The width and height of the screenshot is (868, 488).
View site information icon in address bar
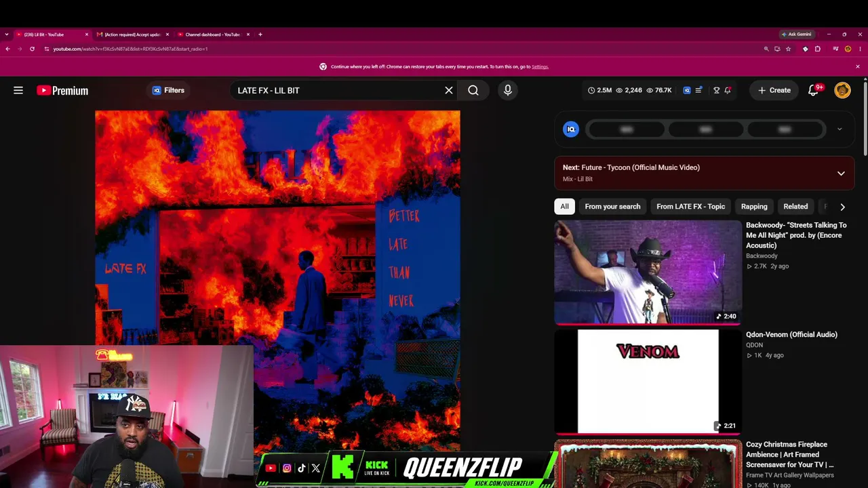point(47,49)
